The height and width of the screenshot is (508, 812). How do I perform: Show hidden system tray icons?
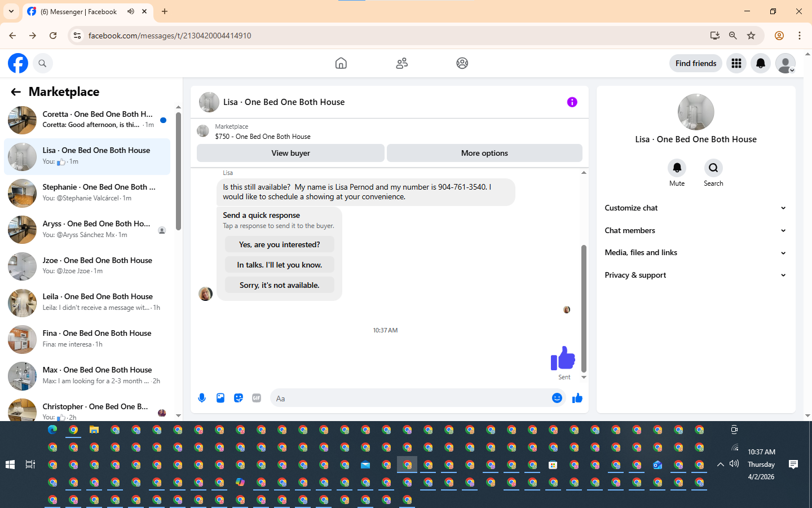tap(721, 465)
